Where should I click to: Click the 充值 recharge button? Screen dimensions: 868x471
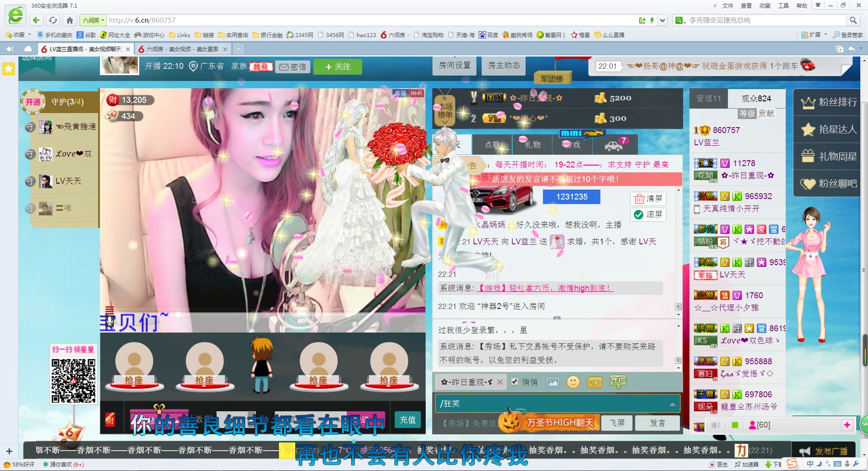coord(407,420)
